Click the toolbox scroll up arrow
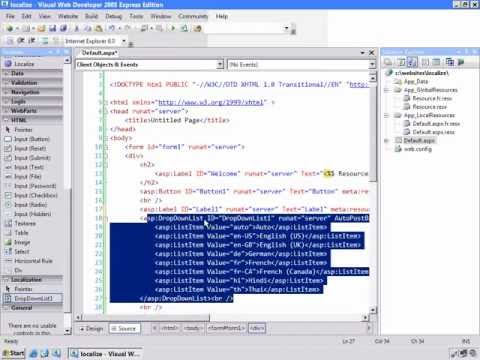Screen dimensions: 480x360 [67, 60]
